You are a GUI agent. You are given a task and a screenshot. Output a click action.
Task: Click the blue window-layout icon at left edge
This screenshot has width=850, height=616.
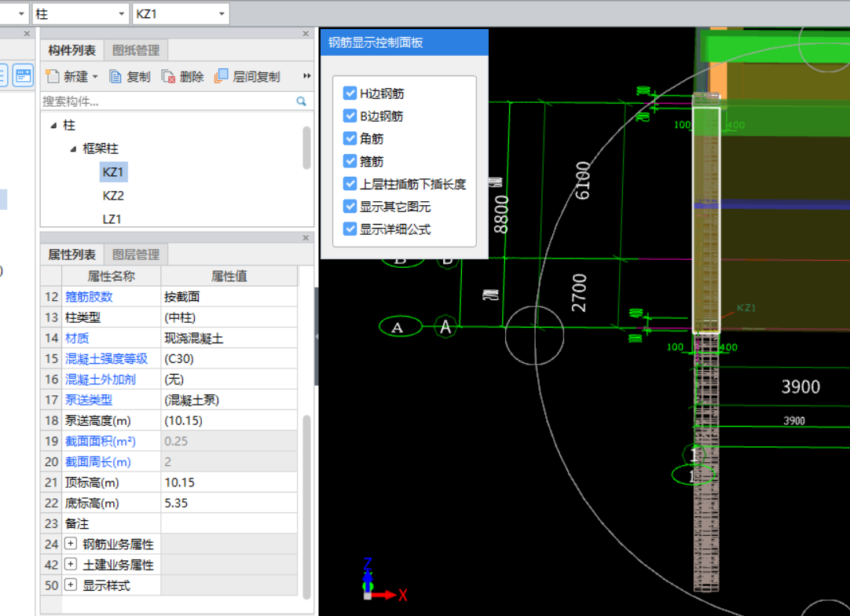[x=24, y=75]
